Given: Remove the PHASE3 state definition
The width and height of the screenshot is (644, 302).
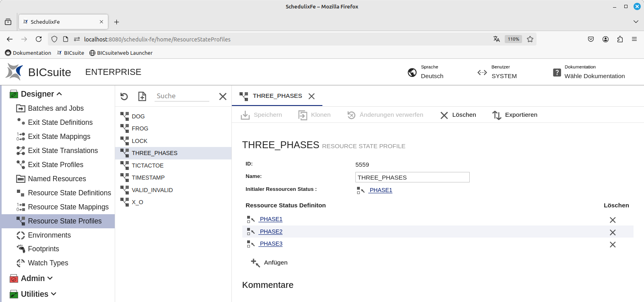Looking at the screenshot, I should click(x=612, y=244).
